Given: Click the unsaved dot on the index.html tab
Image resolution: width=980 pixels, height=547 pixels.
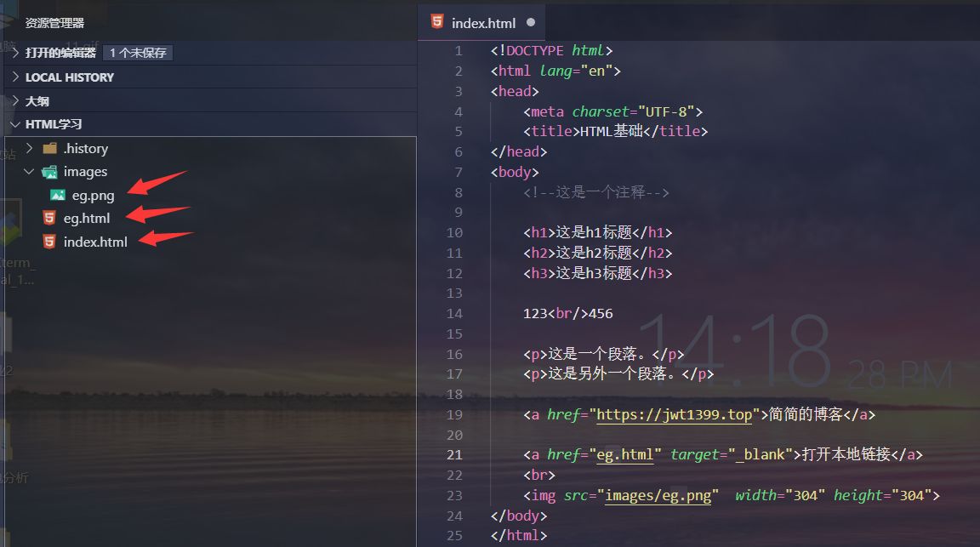Looking at the screenshot, I should coord(531,23).
